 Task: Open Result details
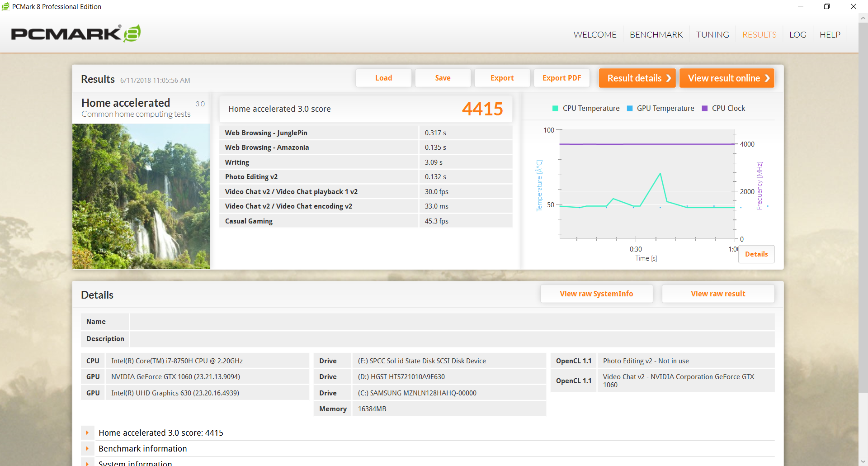[x=637, y=78]
